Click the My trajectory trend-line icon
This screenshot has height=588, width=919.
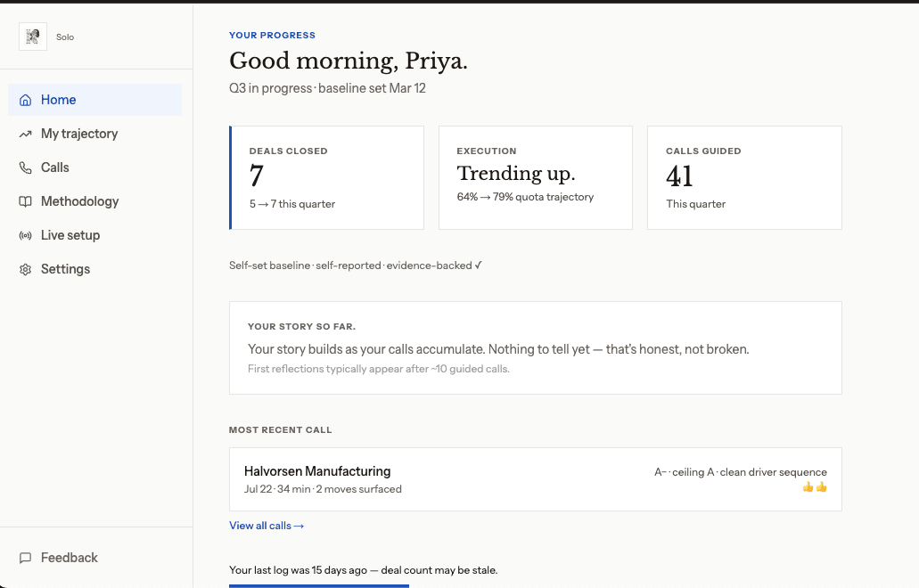point(25,135)
